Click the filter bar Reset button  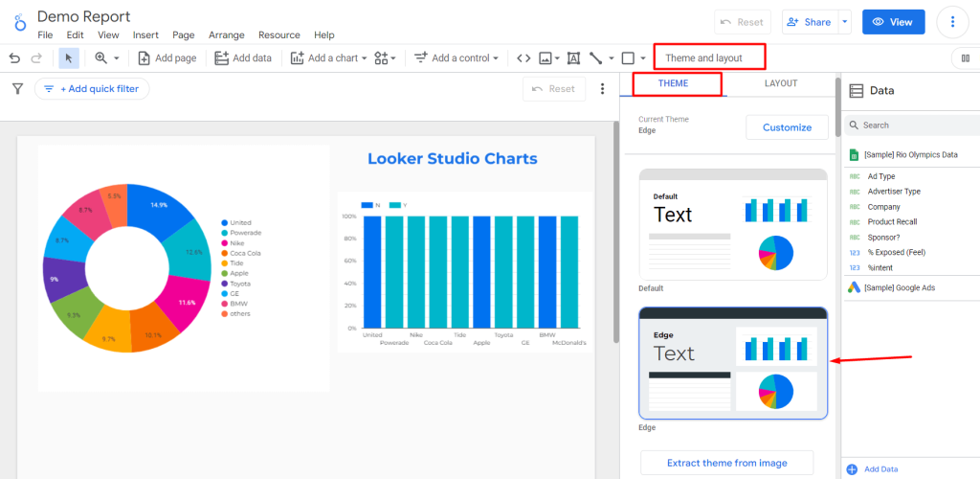click(x=554, y=89)
